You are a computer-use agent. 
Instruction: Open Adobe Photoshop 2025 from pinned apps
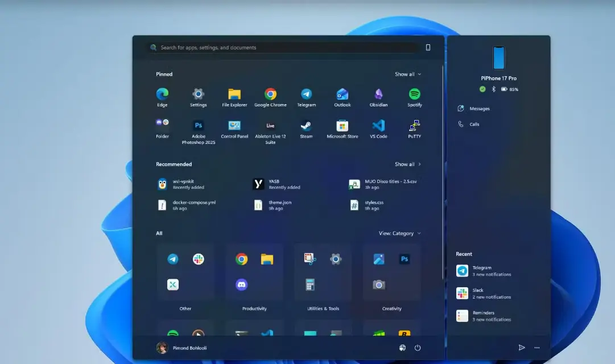coord(198,126)
